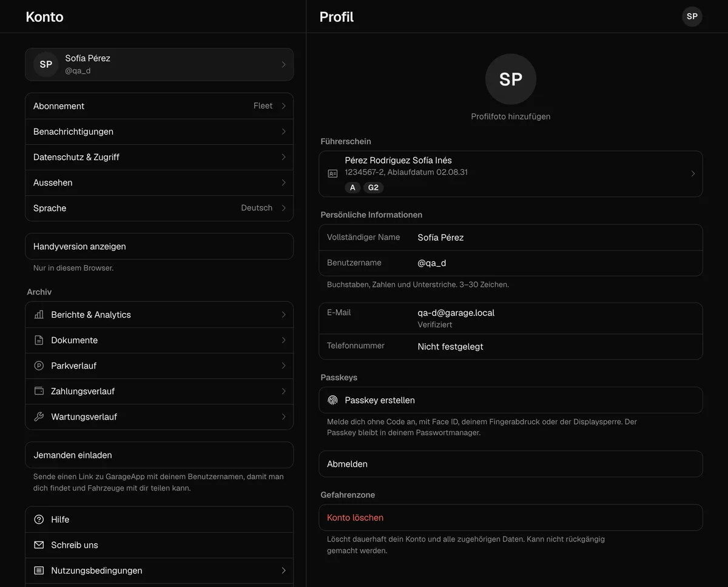Click Jemanden einladen button
The height and width of the screenshot is (587, 728).
159,455
